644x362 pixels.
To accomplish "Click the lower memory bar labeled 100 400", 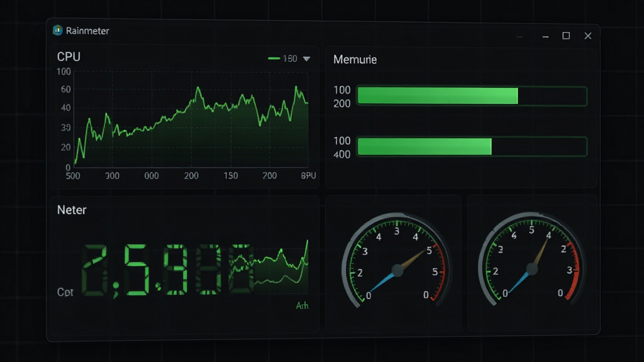I will (x=472, y=146).
